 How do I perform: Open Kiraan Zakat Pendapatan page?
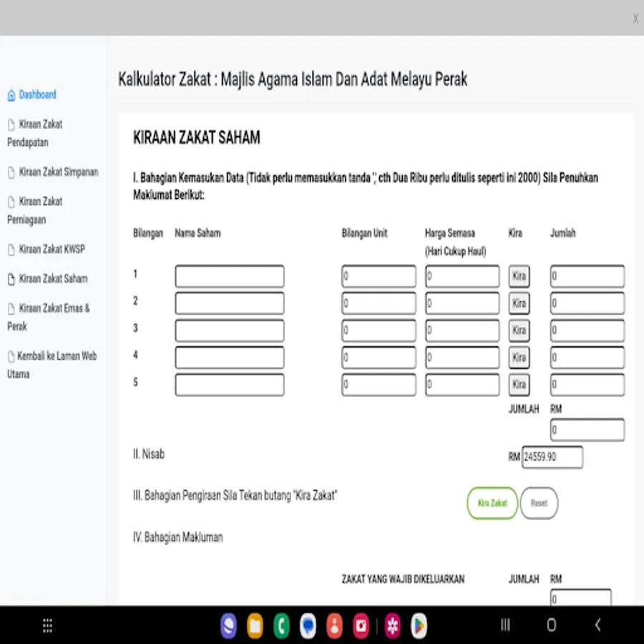[35, 133]
